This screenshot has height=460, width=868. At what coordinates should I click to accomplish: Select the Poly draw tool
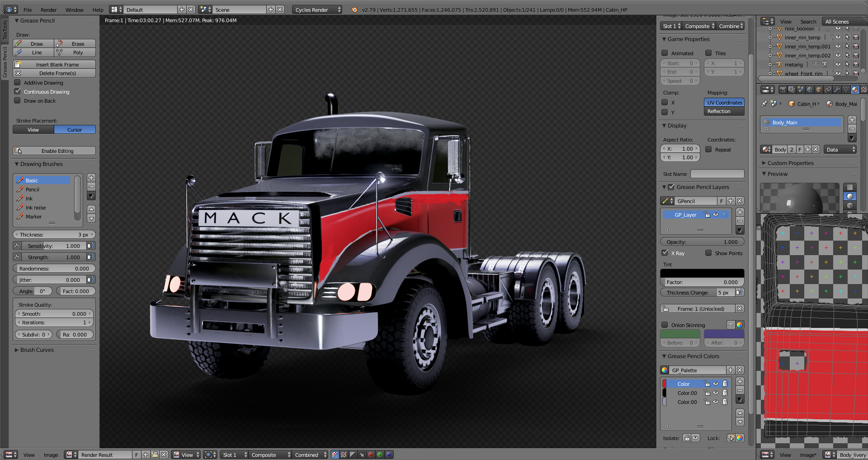75,52
